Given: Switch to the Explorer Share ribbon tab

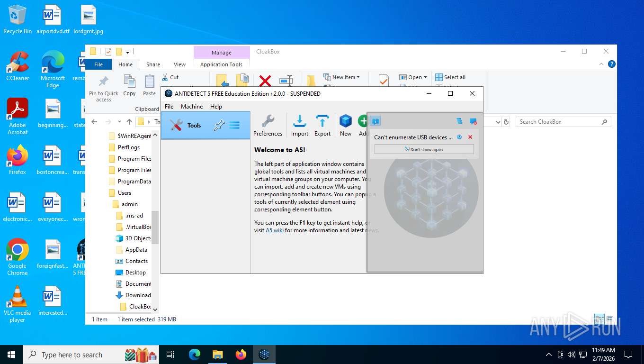Looking at the screenshot, I should coord(153,64).
